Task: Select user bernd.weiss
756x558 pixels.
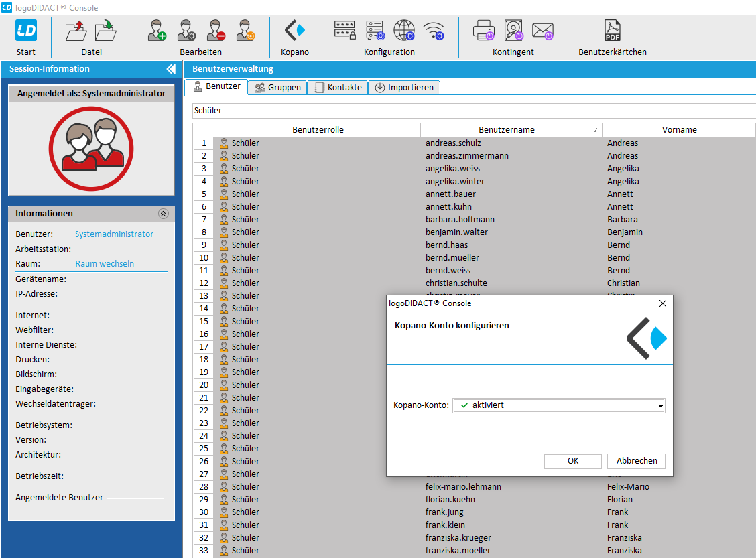Action: [448, 271]
